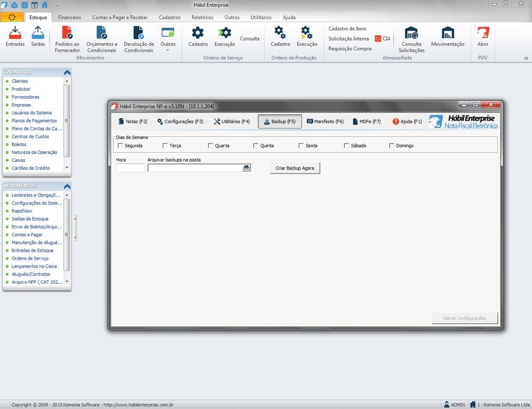
Task: Select Backup (F5) button
Action: 280,122
